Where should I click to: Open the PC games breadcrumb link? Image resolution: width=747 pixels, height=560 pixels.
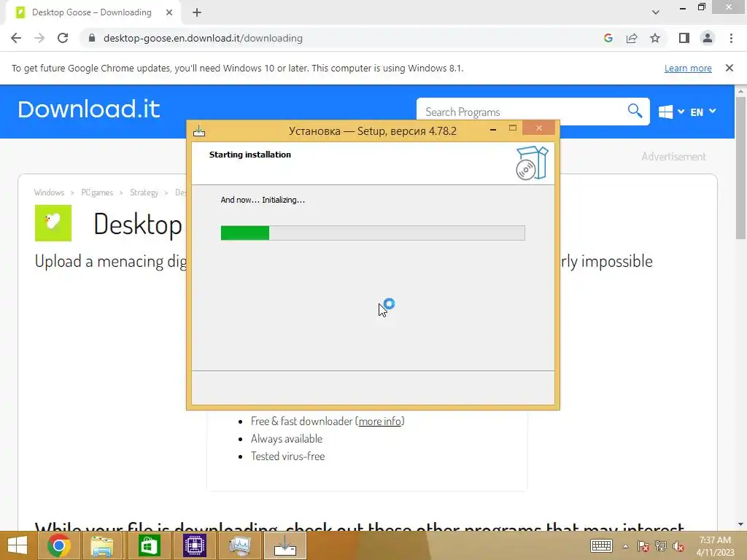click(x=97, y=192)
